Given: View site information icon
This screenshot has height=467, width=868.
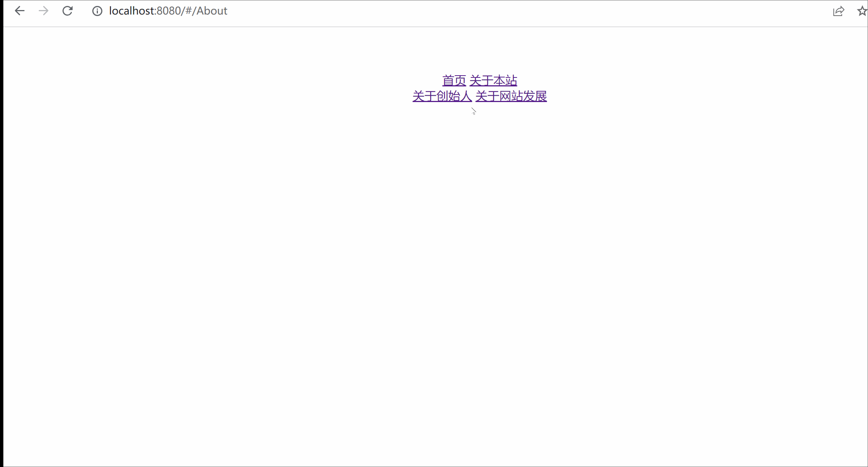Looking at the screenshot, I should coord(97,11).
